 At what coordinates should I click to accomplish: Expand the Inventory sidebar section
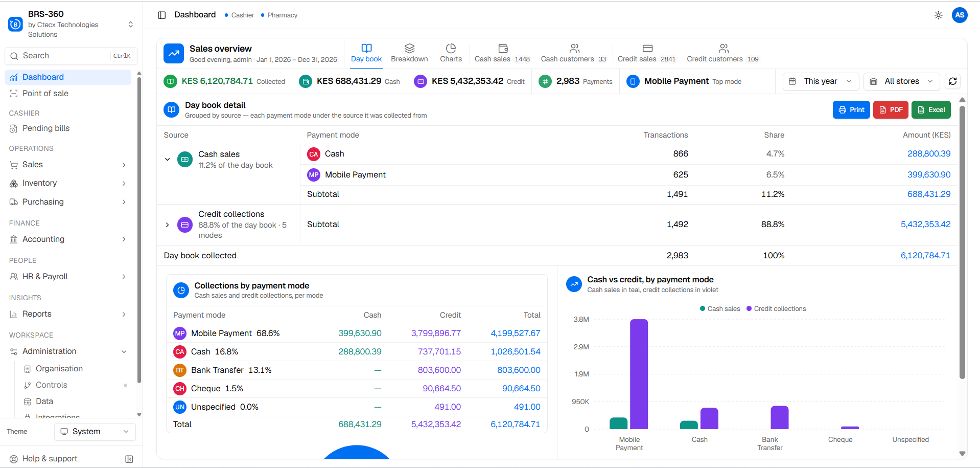pyautogui.click(x=67, y=183)
